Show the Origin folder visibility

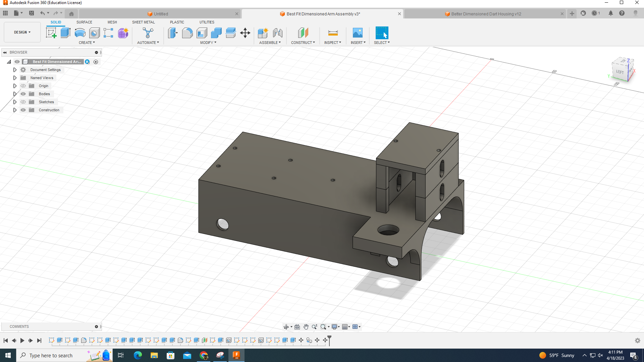[x=23, y=86]
